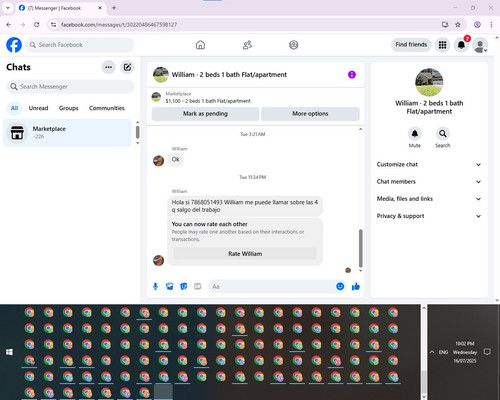The height and width of the screenshot is (400, 500).
Task: Expand Privacy & support section
Action: 429,216
